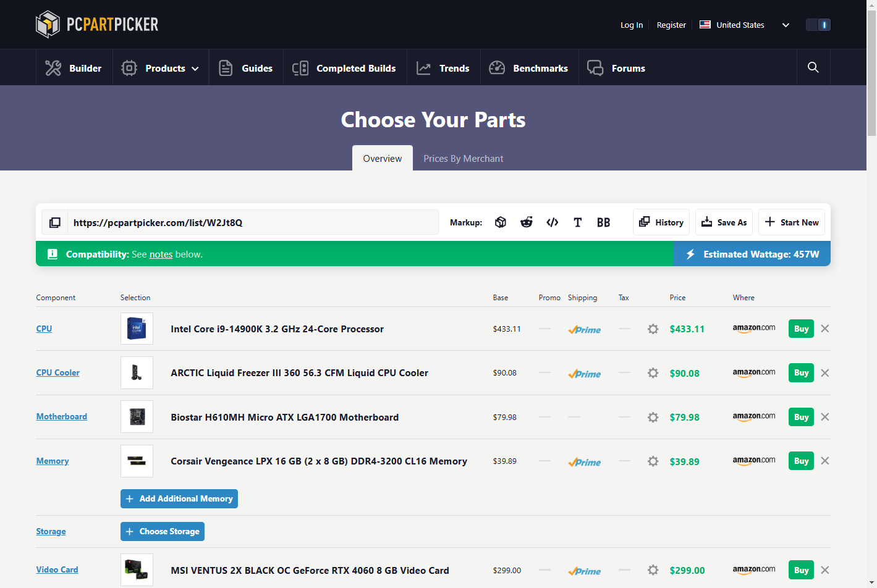
Task: Click the Estimated Wattage 457W panel
Action: 752,254
